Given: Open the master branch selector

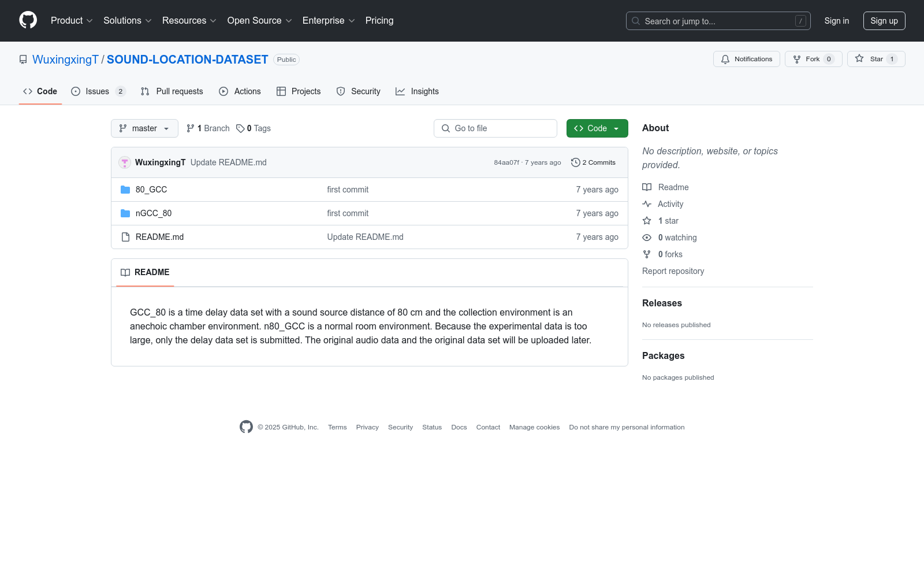Looking at the screenshot, I should (144, 128).
